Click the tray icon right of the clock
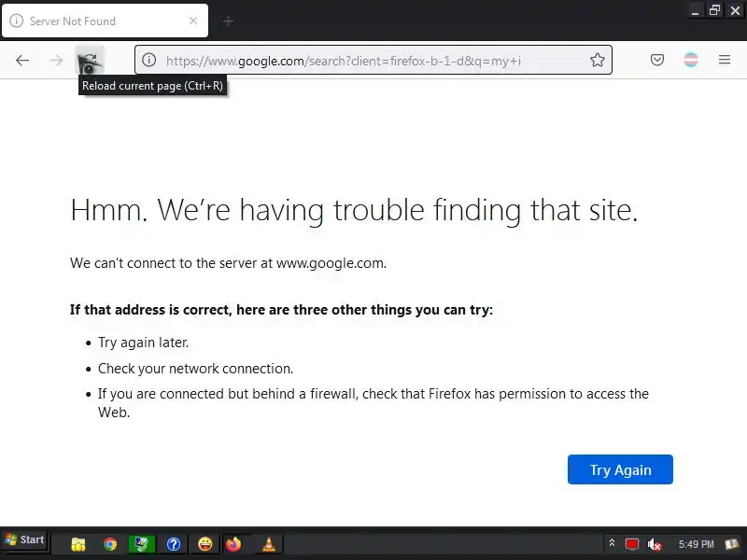 [732, 544]
